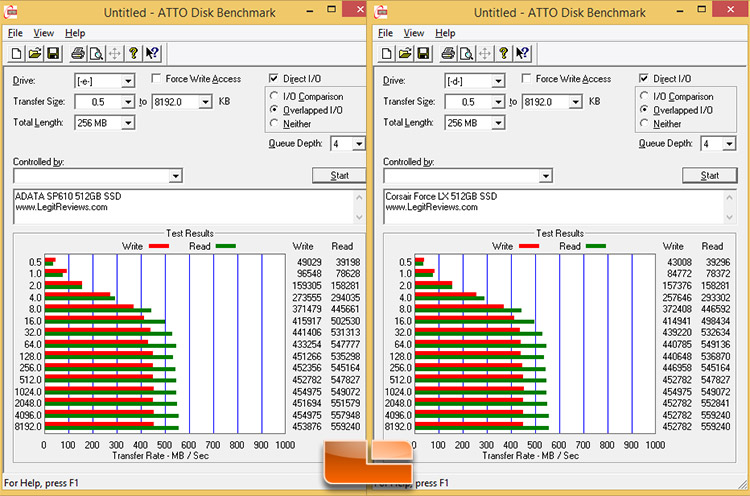Enable Force Write Access in right window
This screenshot has width=750, height=496.
point(526,78)
